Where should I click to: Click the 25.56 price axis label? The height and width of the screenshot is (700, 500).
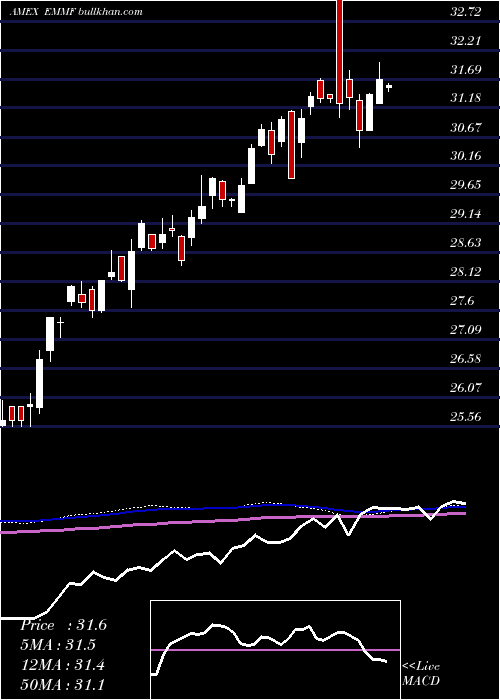pyautogui.click(x=466, y=417)
